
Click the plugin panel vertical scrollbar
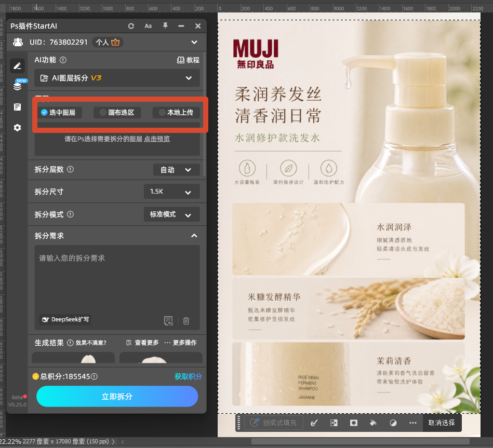(x=205, y=115)
